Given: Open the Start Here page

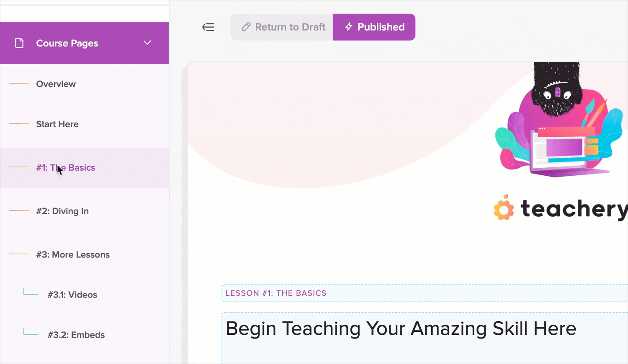Looking at the screenshot, I should coord(85,124).
